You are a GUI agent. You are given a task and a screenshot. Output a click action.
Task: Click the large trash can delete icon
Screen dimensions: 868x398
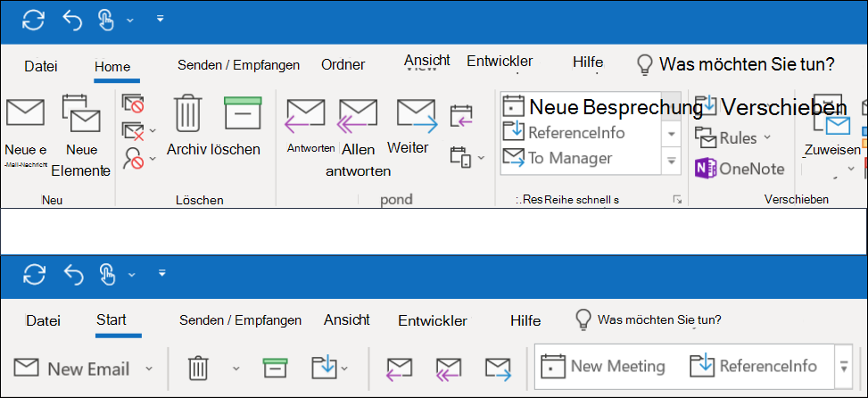[189, 112]
